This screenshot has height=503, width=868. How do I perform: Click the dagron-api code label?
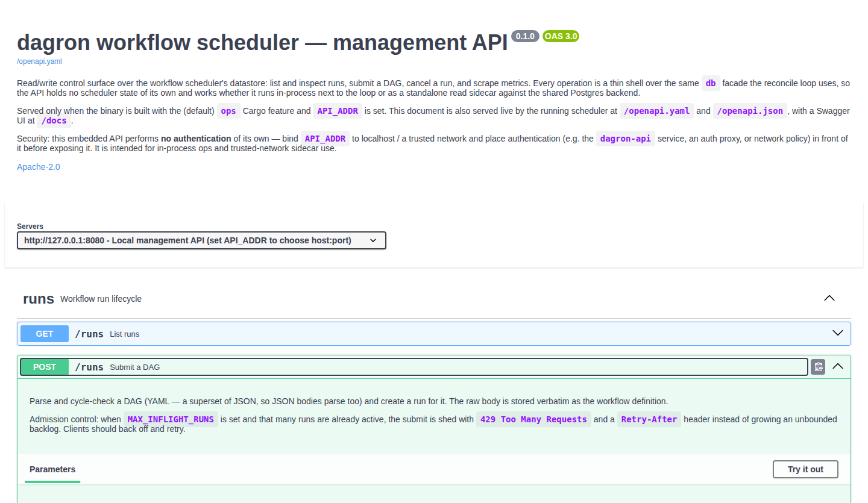625,139
